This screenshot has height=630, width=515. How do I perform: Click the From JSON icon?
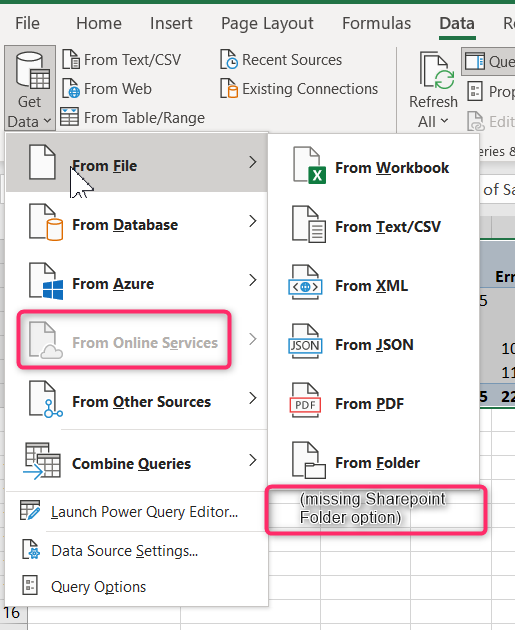[305, 341]
